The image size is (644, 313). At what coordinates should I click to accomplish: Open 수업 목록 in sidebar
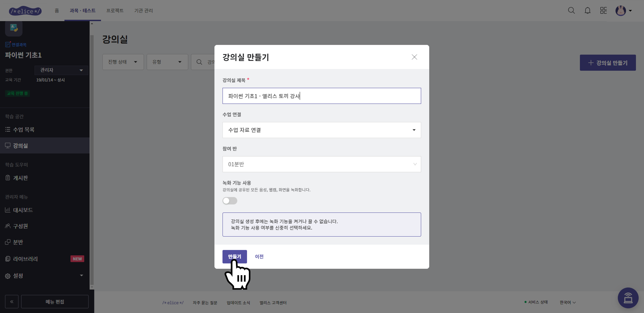tap(45, 129)
